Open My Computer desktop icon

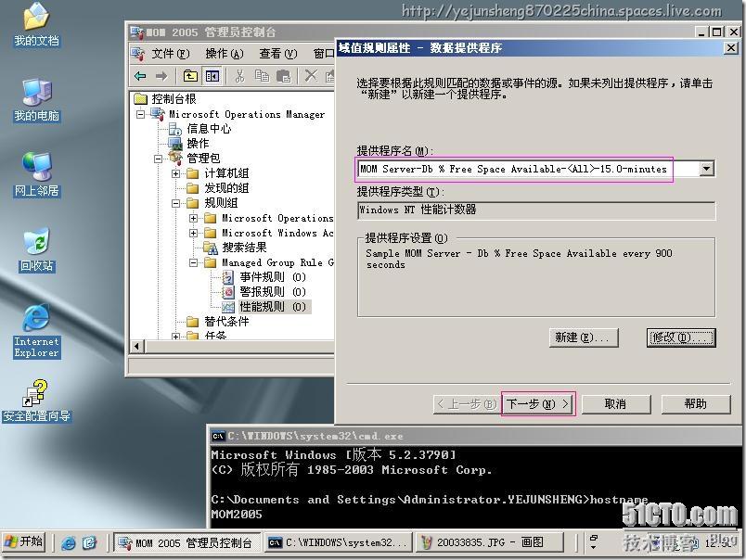pos(36,100)
